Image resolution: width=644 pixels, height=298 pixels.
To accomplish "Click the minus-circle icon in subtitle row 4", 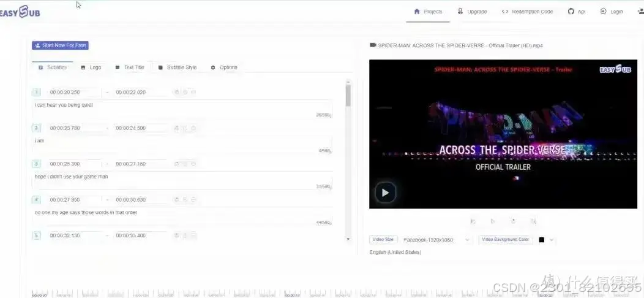I will [193, 200].
